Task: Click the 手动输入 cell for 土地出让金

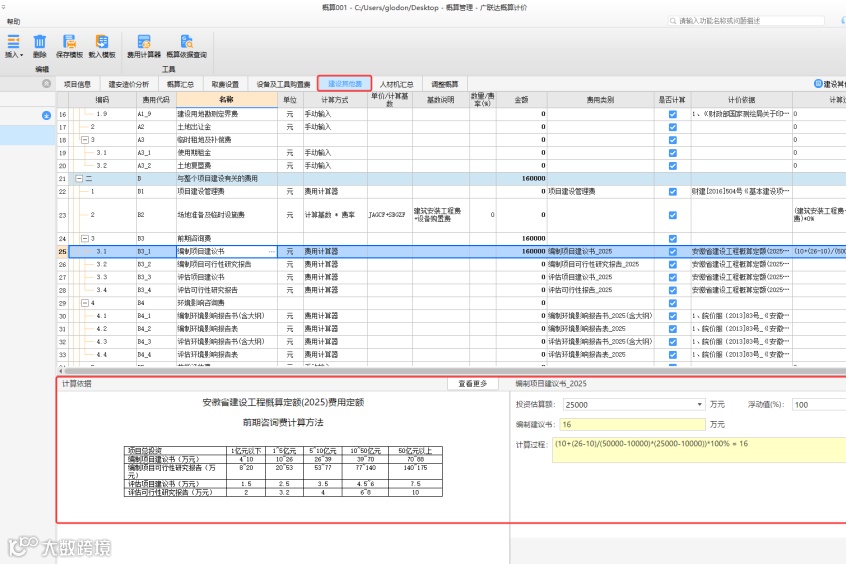Action: pos(335,127)
